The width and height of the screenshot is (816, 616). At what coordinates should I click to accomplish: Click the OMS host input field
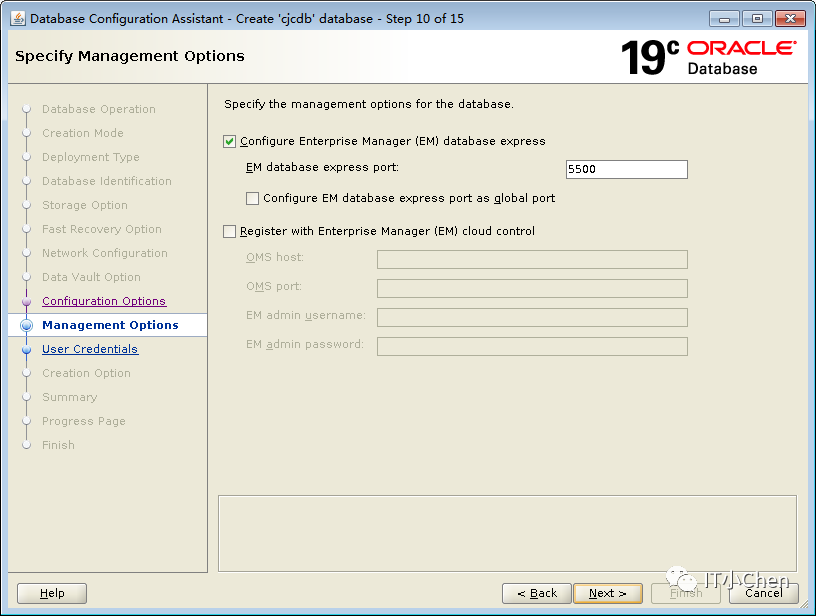click(532, 259)
